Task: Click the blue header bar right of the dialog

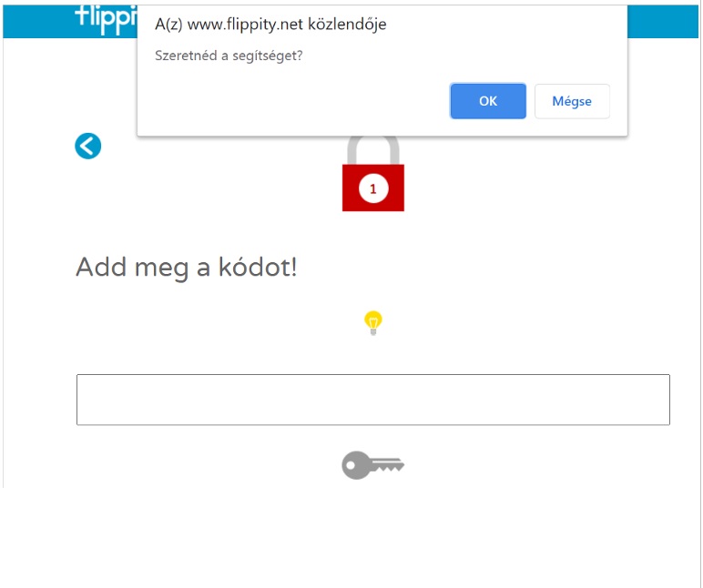Action: coord(663,22)
